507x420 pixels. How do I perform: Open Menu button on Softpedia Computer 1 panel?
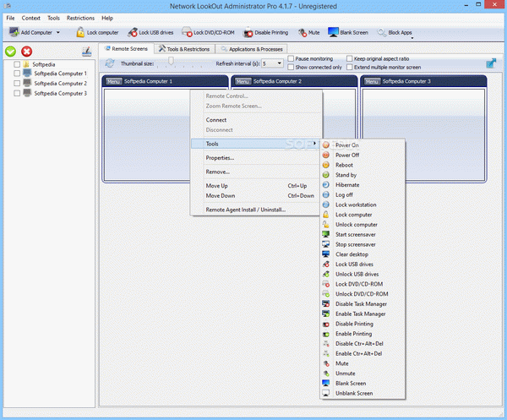pos(113,81)
